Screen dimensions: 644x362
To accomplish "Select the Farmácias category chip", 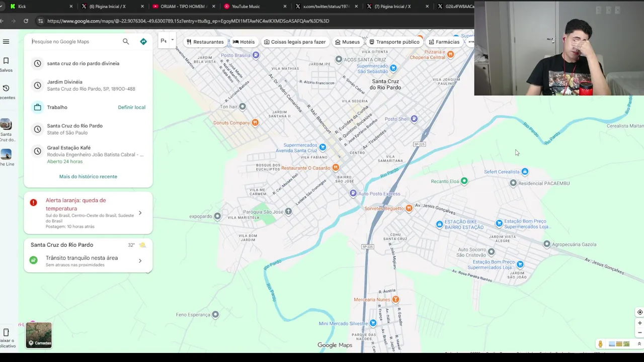I will [x=444, y=42].
